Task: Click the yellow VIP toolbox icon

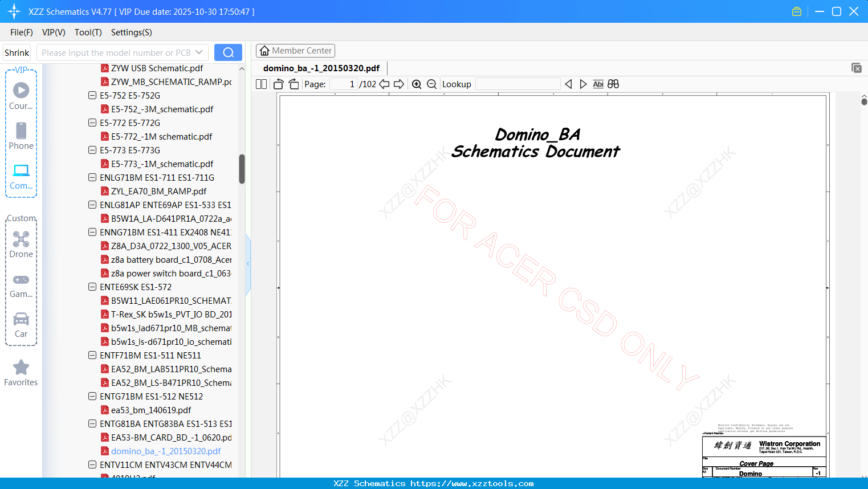Action: click(x=797, y=11)
